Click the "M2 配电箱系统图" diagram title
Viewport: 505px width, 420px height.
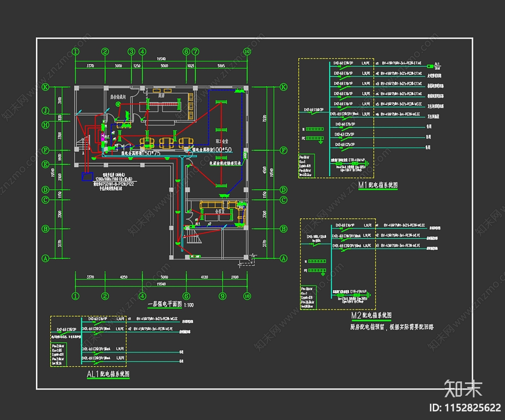371,315
